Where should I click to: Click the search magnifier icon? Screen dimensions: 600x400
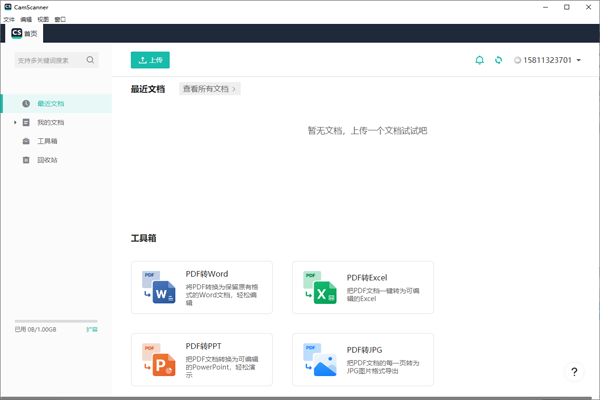[91, 60]
